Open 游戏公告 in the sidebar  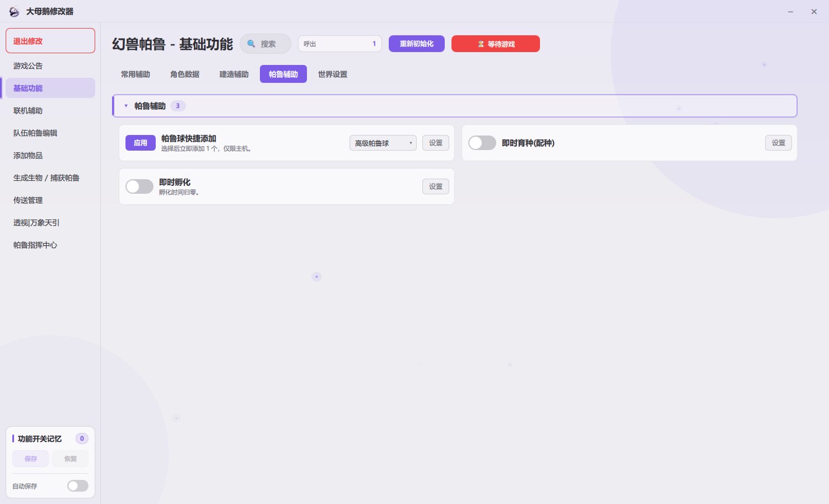tap(50, 66)
